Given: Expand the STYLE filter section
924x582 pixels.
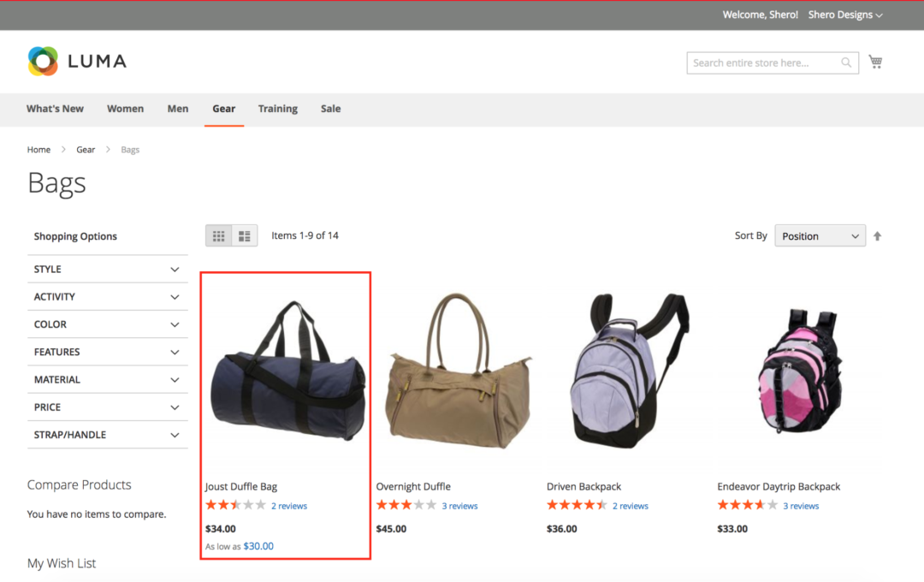Looking at the screenshot, I should click(x=107, y=269).
